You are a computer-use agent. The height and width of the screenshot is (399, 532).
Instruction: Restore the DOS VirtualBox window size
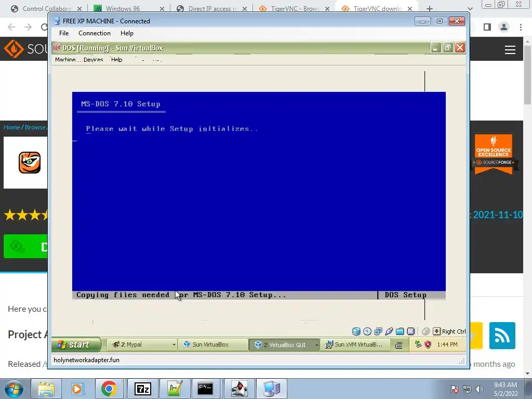click(448, 48)
